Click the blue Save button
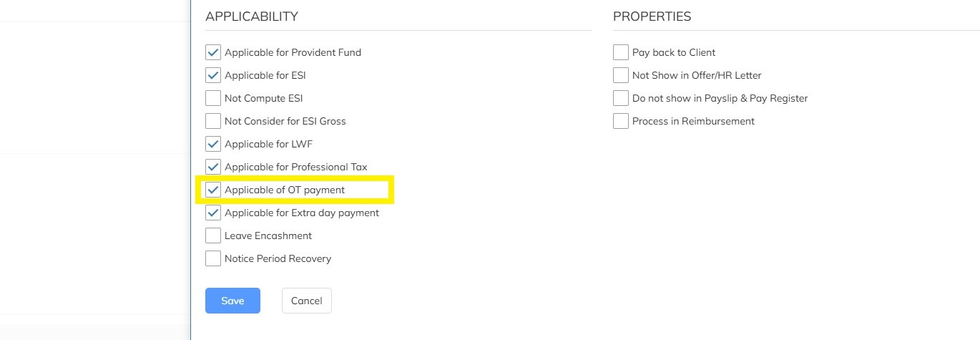The height and width of the screenshot is (340, 980). coord(232,301)
